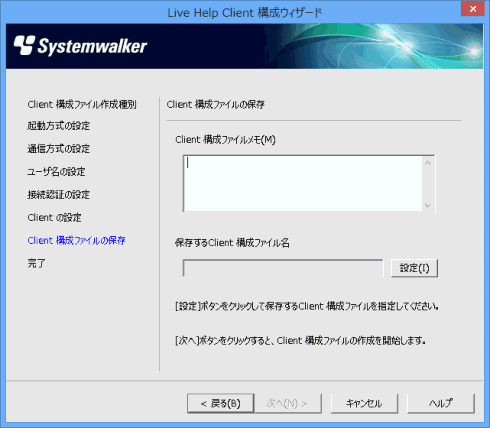Select the Client 構成ファイル作成種別 step

click(x=82, y=105)
